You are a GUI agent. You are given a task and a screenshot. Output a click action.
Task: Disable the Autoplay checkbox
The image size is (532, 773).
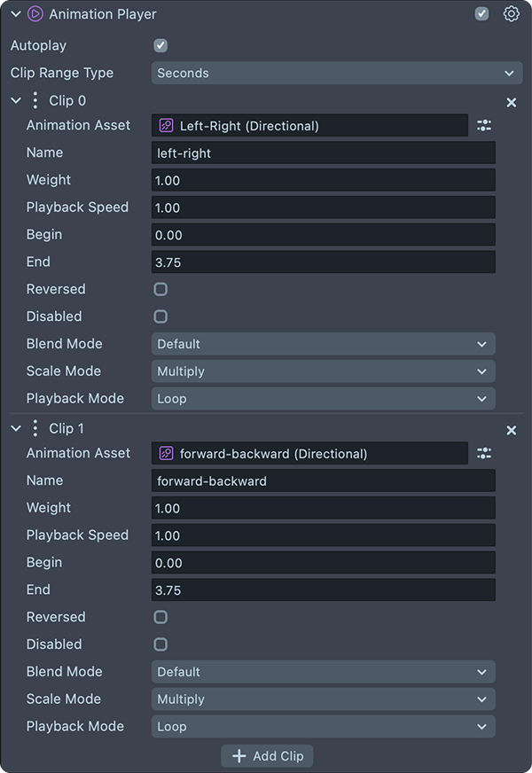coord(160,45)
